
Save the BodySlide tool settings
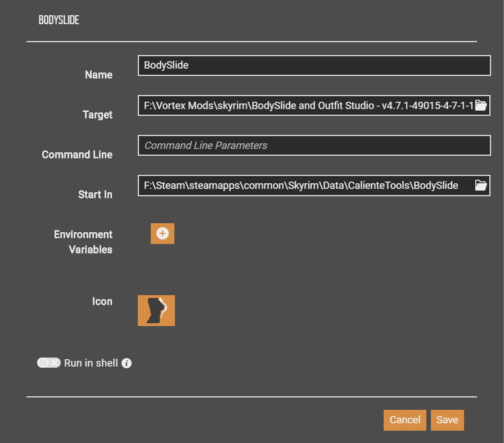coord(447,420)
